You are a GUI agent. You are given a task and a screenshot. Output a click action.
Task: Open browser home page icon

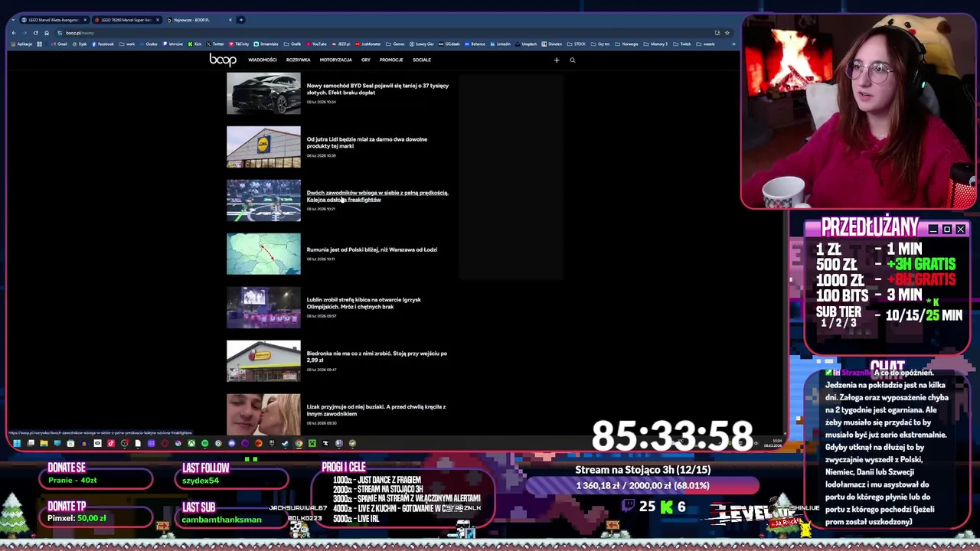point(47,33)
